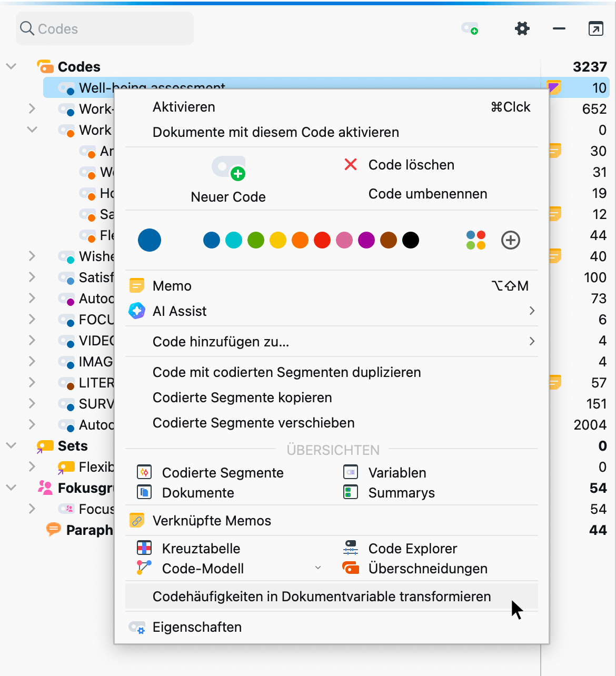This screenshot has width=616, height=676.
Task: Expand the Satisf code node
Action: pyautogui.click(x=32, y=277)
